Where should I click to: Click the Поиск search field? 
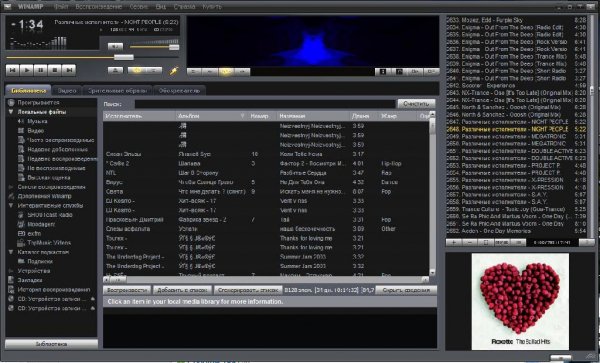(265, 104)
